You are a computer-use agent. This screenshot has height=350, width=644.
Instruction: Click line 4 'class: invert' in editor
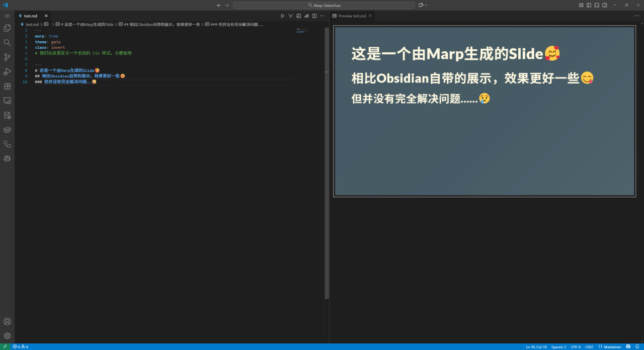[50, 47]
